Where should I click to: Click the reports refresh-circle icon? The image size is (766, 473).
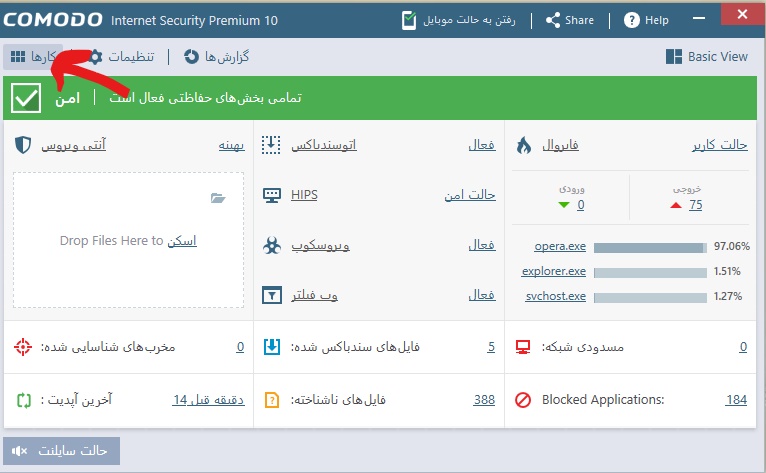coord(192,57)
